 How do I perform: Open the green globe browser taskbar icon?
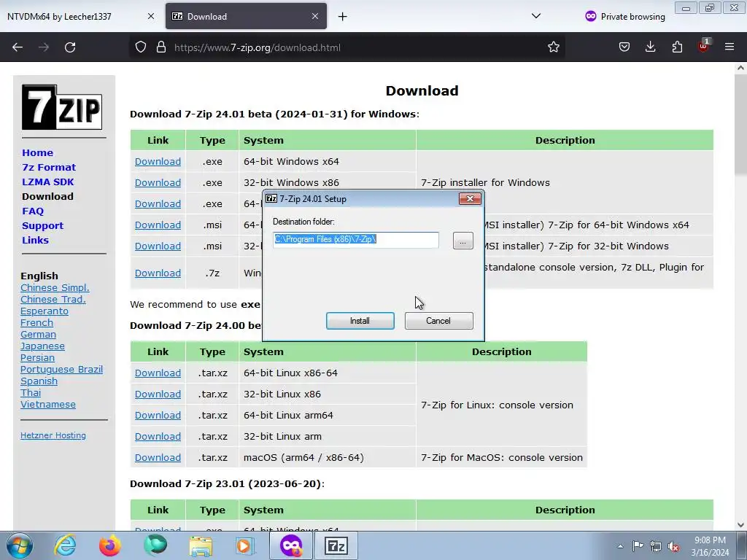click(155, 545)
